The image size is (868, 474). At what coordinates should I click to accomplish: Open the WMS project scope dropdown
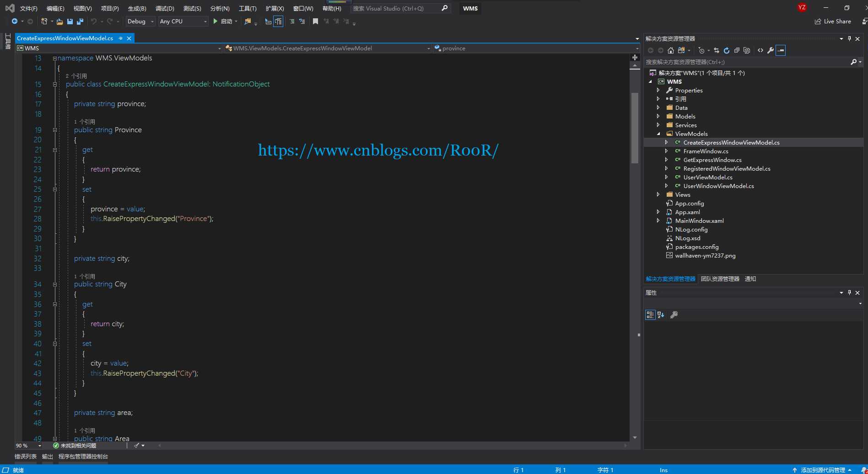(119, 48)
